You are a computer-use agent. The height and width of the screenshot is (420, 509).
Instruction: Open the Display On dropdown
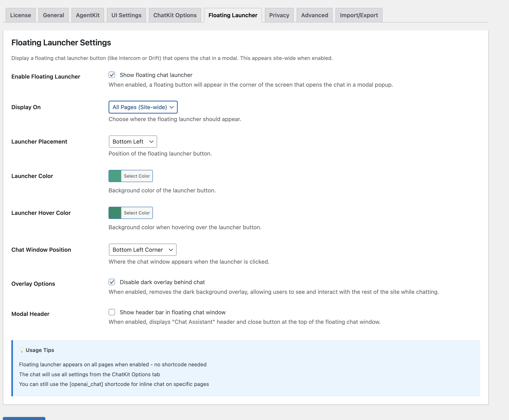pyautogui.click(x=143, y=107)
